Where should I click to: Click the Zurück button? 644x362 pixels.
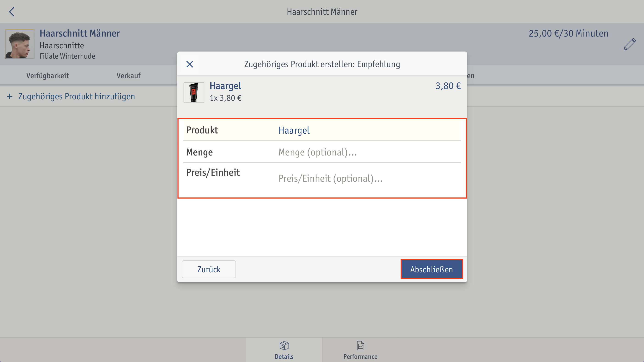tap(209, 269)
